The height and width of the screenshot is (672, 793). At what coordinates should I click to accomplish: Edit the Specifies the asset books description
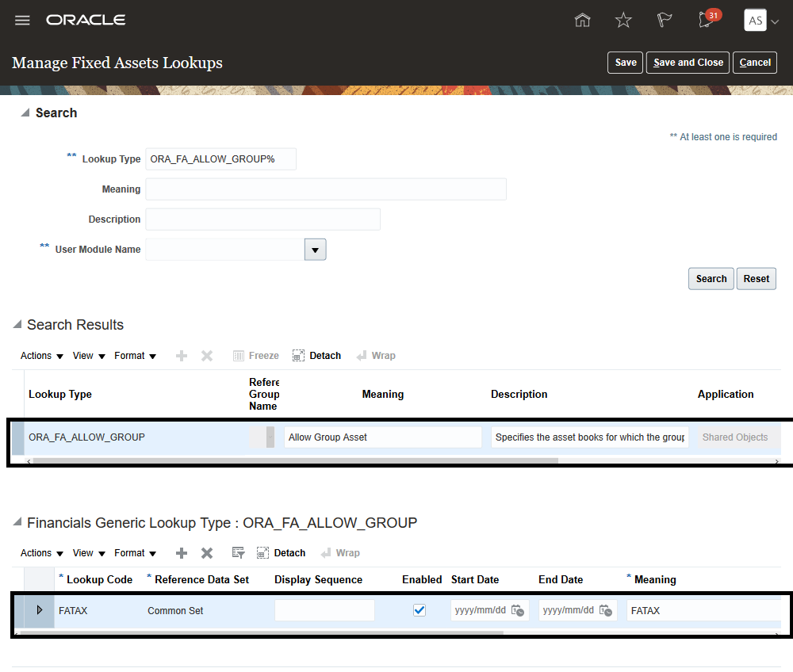point(590,437)
